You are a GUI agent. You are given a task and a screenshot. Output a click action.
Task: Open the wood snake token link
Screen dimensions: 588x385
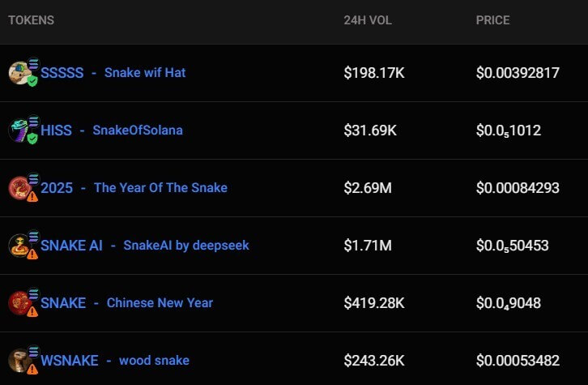(154, 361)
